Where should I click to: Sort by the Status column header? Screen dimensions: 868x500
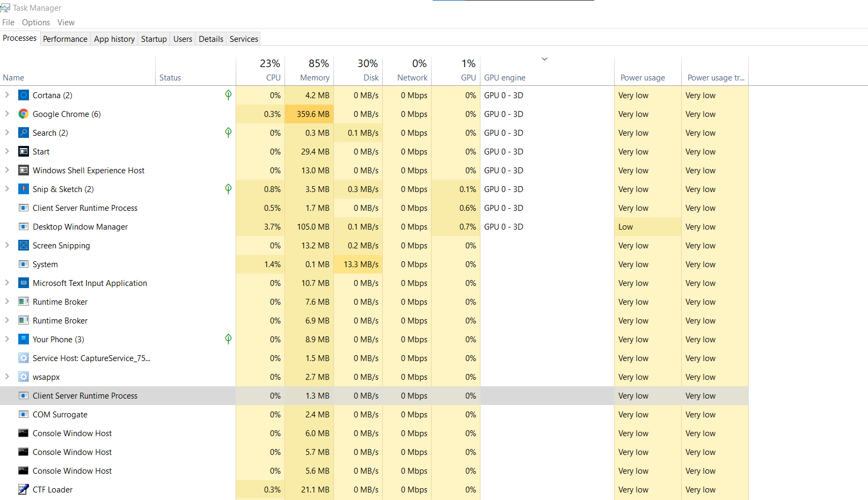[196, 71]
